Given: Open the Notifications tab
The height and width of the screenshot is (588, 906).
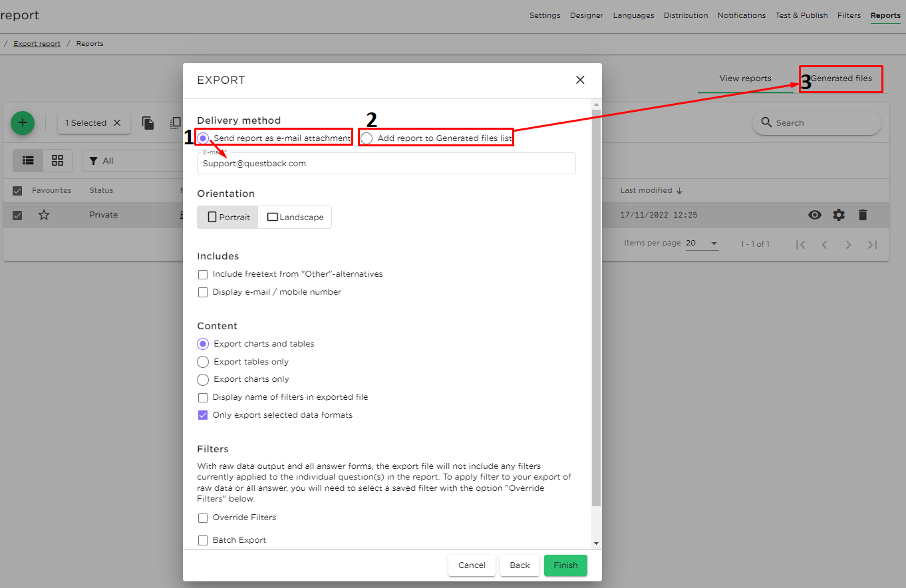Looking at the screenshot, I should (x=742, y=15).
